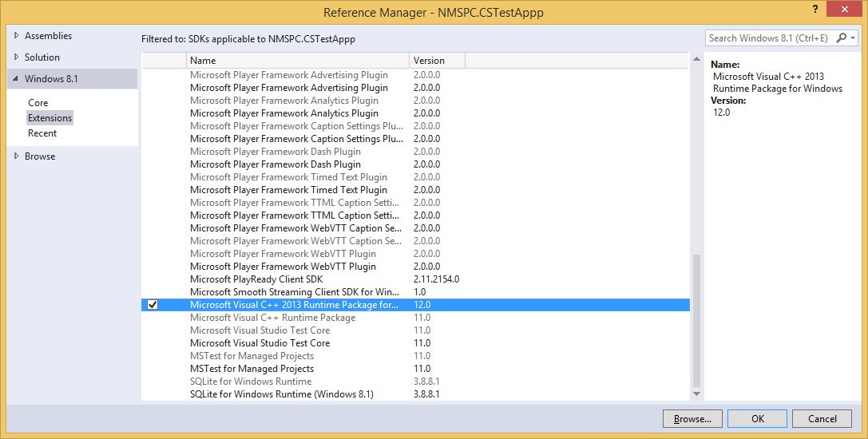868x439 pixels.
Task: Select the Microsoft Smooth Streaming Client SDK row
Action: (415, 292)
